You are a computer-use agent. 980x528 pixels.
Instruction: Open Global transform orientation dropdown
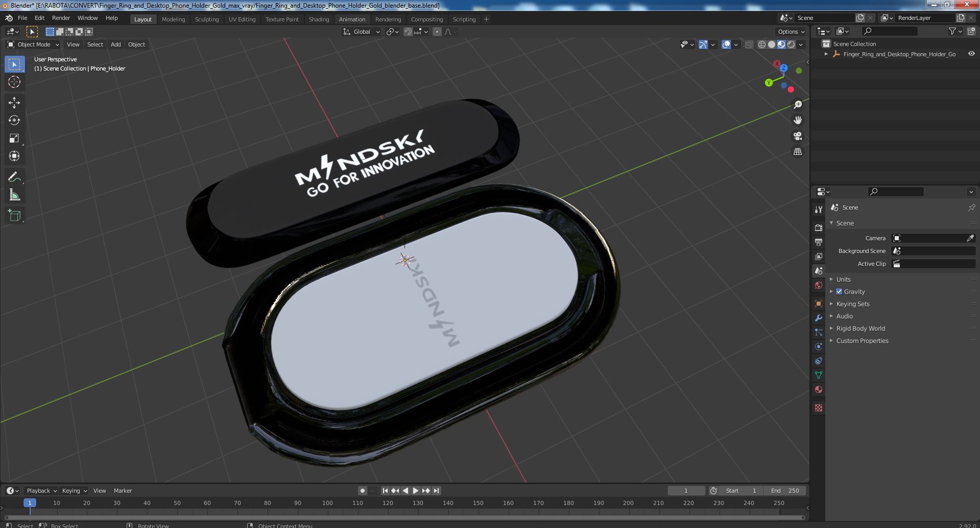(361, 32)
